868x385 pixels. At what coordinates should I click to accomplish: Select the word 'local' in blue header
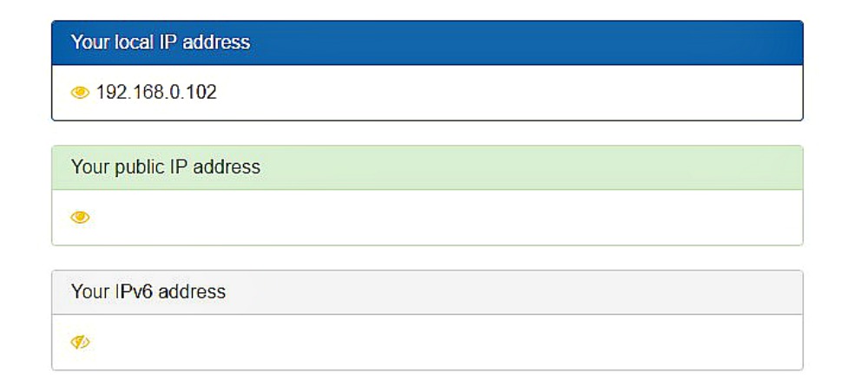click(134, 42)
